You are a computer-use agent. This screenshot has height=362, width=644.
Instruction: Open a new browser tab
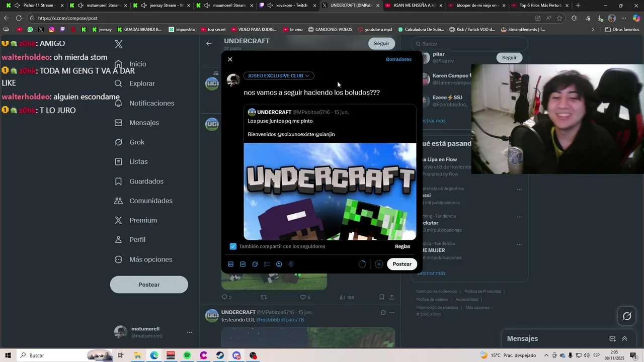[x=578, y=6]
